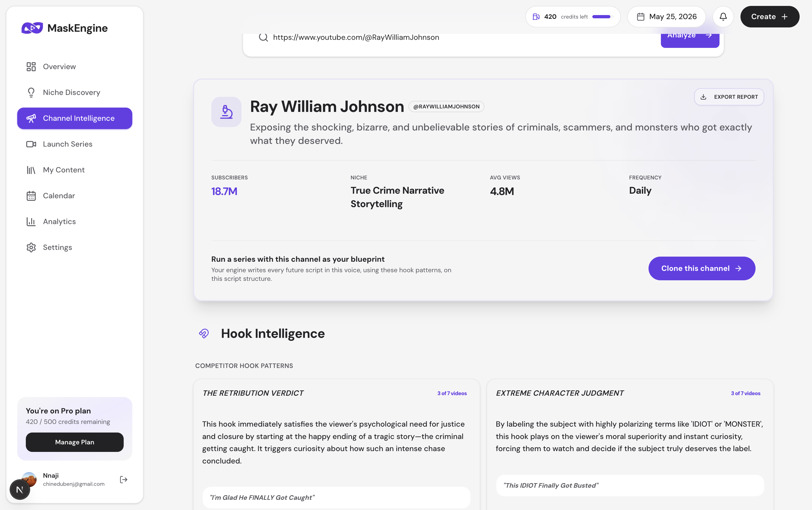Viewport: 812px width, 510px height.
Task: Click the MaskEngine logo icon
Action: tap(32, 28)
